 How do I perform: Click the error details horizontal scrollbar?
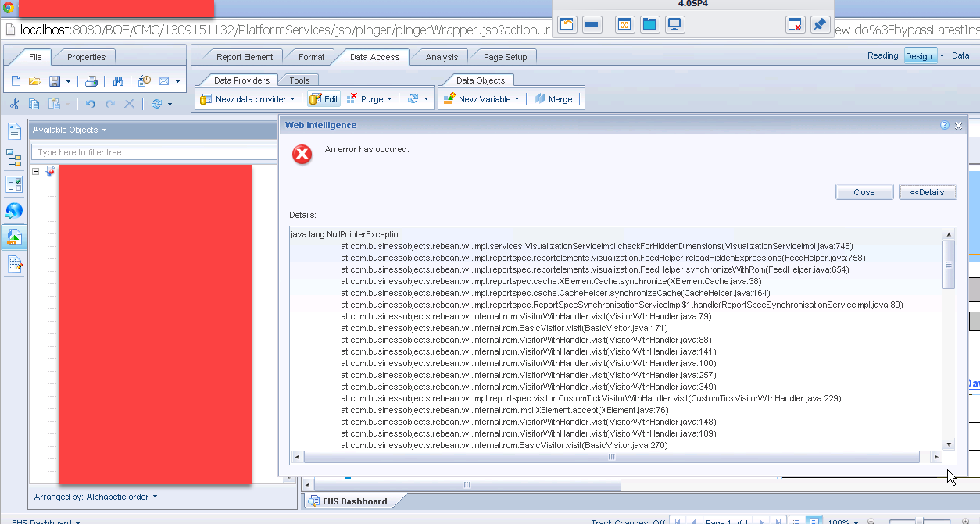(x=612, y=457)
